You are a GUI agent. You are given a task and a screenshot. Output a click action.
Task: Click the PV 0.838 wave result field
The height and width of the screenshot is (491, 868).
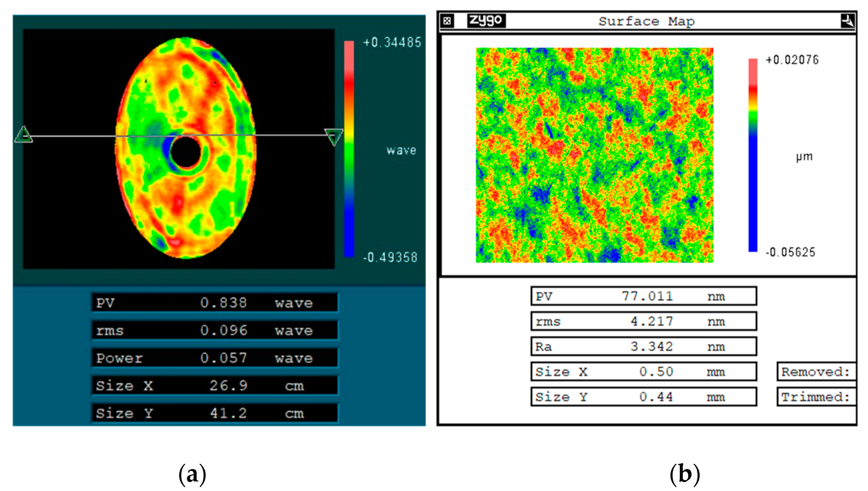(215, 303)
